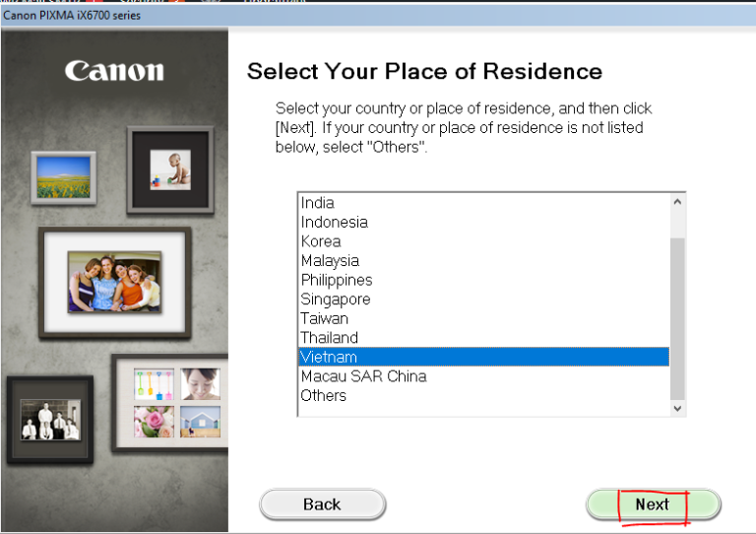This screenshot has width=756, height=534.
Task: Click the Canon logo
Action: pyautogui.click(x=114, y=71)
